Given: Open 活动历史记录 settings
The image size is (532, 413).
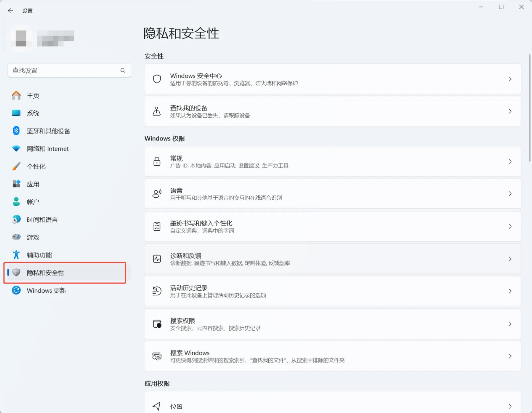Looking at the screenshot, I should pyautogui.click(x=332, y=291).
